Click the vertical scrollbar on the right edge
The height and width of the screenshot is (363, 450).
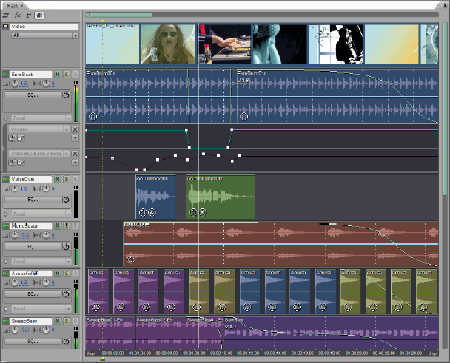[445, 108]
